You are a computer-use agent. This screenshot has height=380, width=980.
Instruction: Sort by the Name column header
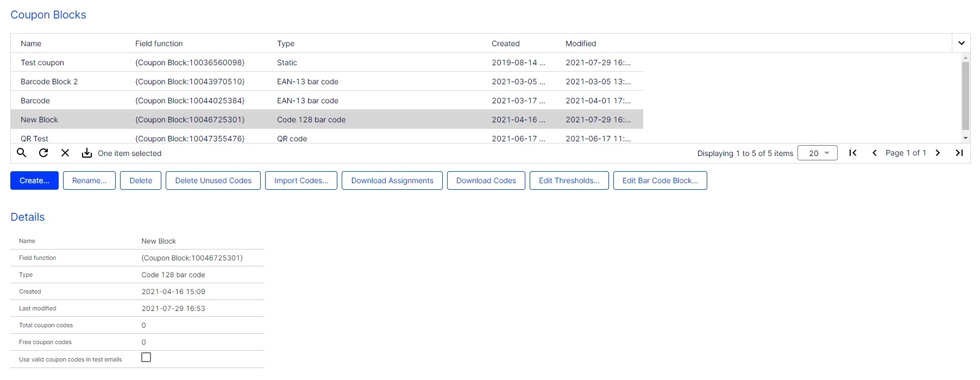[31, 43]
